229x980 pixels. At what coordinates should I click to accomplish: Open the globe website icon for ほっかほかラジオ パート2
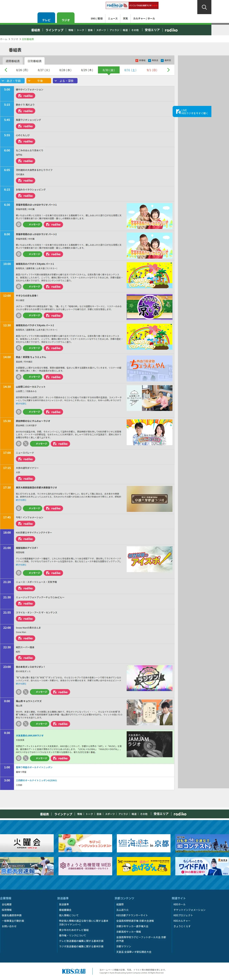(x=19, y=254)
